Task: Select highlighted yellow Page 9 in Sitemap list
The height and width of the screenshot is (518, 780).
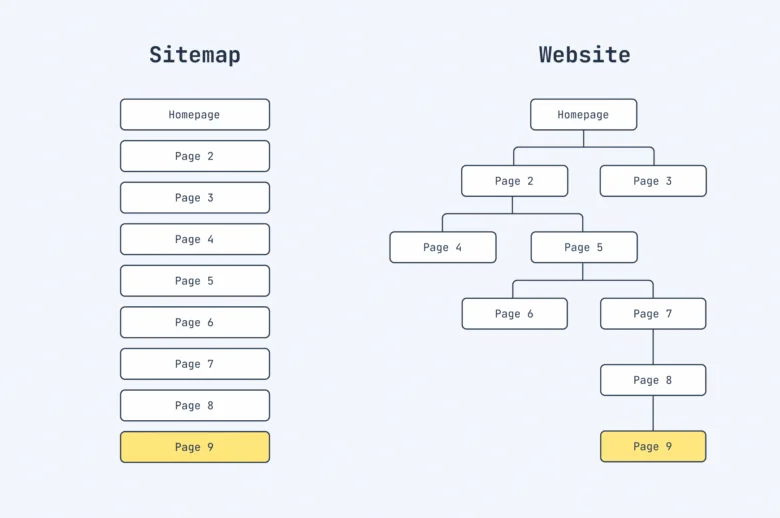Action: point(195,447)
